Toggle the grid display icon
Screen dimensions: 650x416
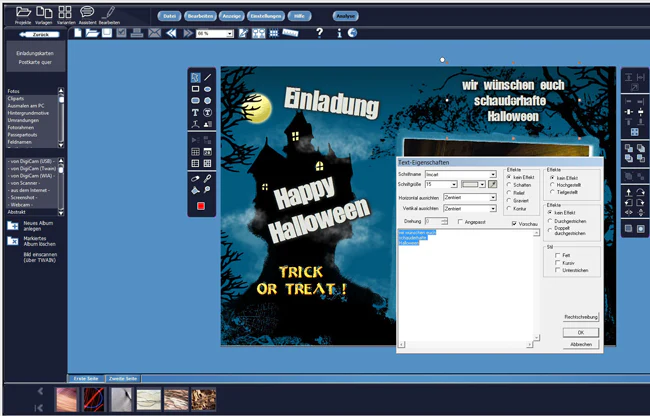tap(274, 33)
